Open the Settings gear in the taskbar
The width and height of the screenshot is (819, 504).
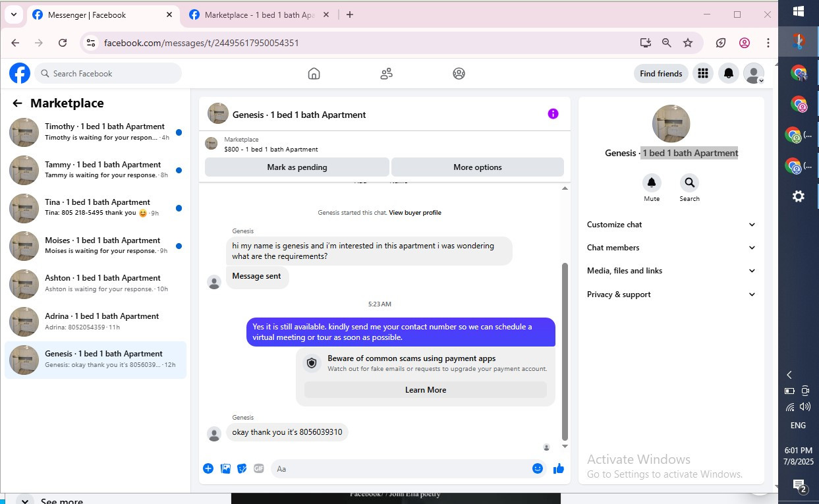[798, 196]
